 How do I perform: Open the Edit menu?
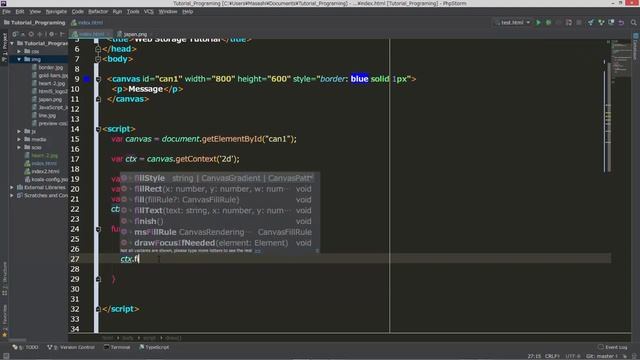tap(20, 11)
